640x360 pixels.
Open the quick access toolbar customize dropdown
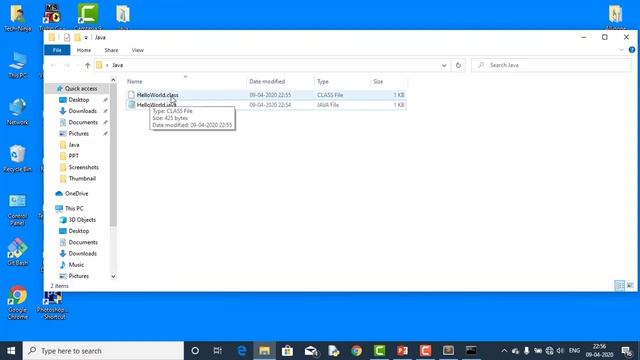click(x=86, y=38)
